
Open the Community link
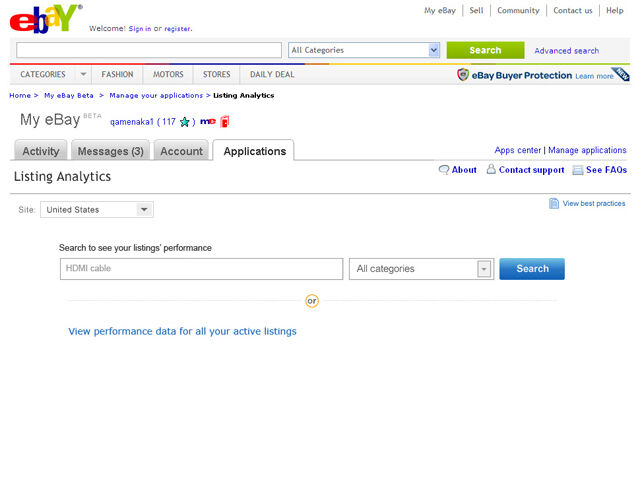click(x=518, y=11)
